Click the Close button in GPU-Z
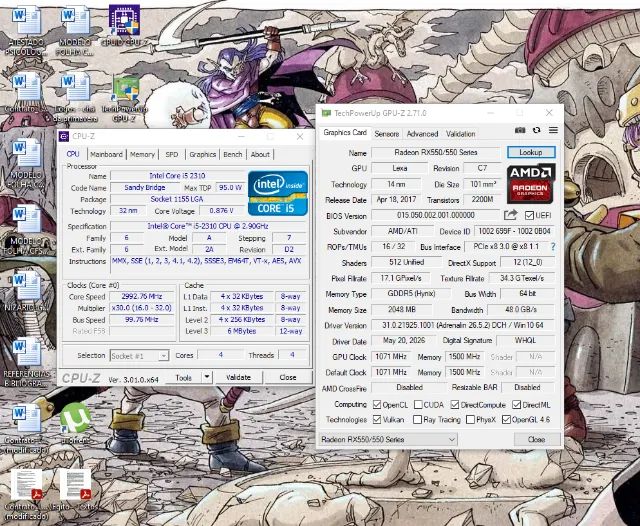 click(x=536, y=439)
